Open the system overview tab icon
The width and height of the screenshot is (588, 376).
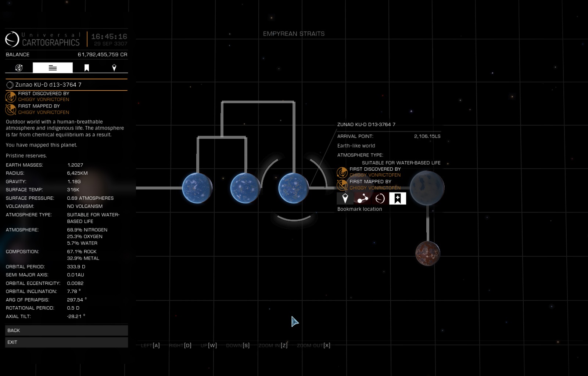19,68
